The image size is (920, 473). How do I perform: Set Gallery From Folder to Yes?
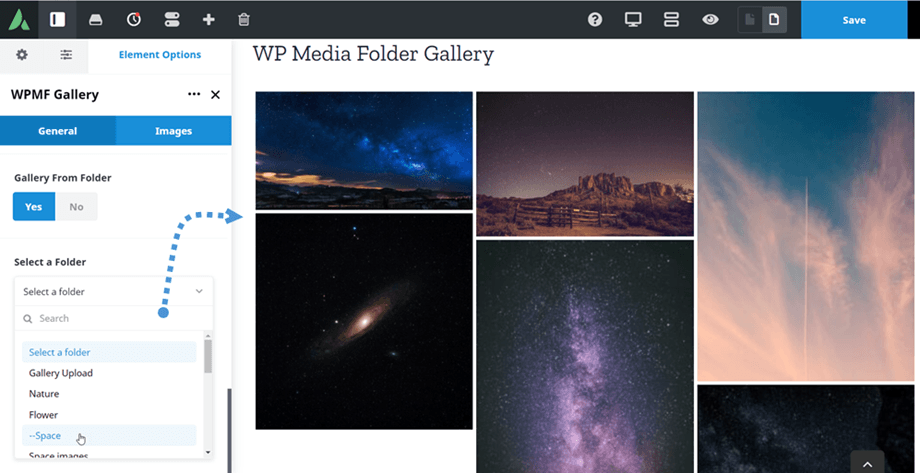pyautogui.click(x=33, y=207)
